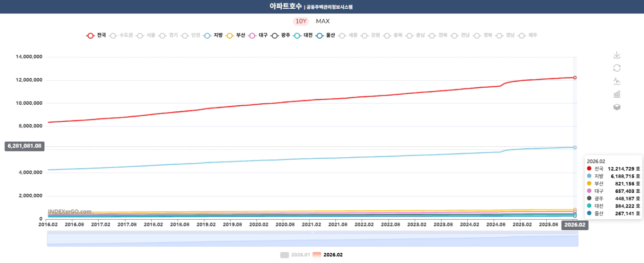
Task: Enable the 충남 series legend
Action: coord(415,36)
